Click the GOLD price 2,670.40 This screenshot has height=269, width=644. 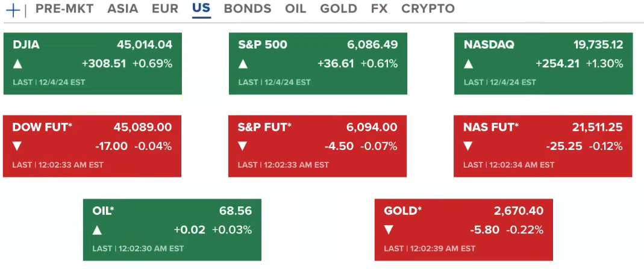click(518, 211)
